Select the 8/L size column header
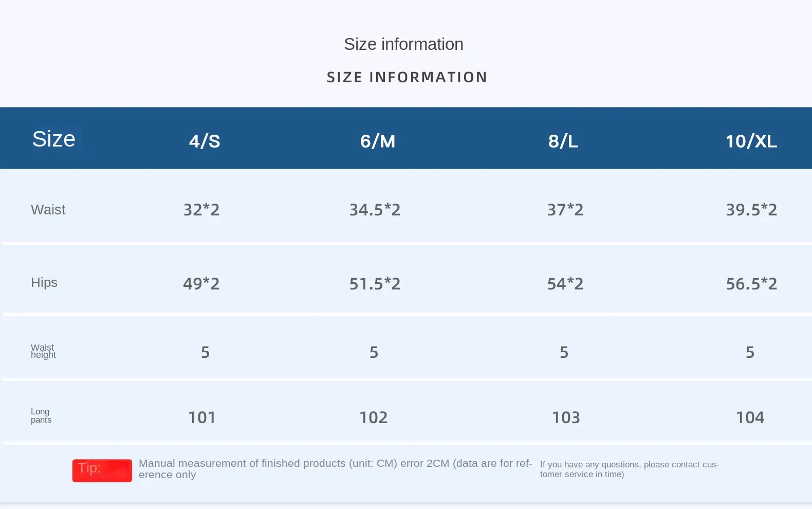812x509 pixels. click(x=563, y=141)
